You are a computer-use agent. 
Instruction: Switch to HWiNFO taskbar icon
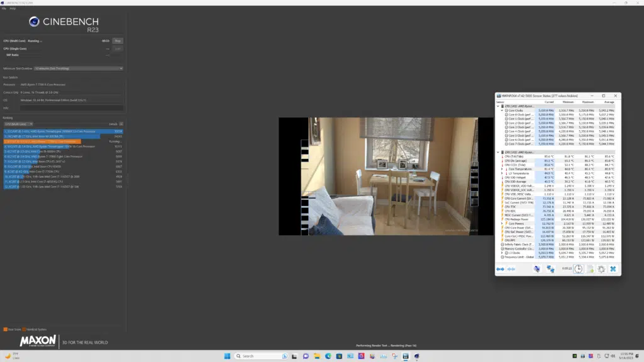[x=406, y=356]
